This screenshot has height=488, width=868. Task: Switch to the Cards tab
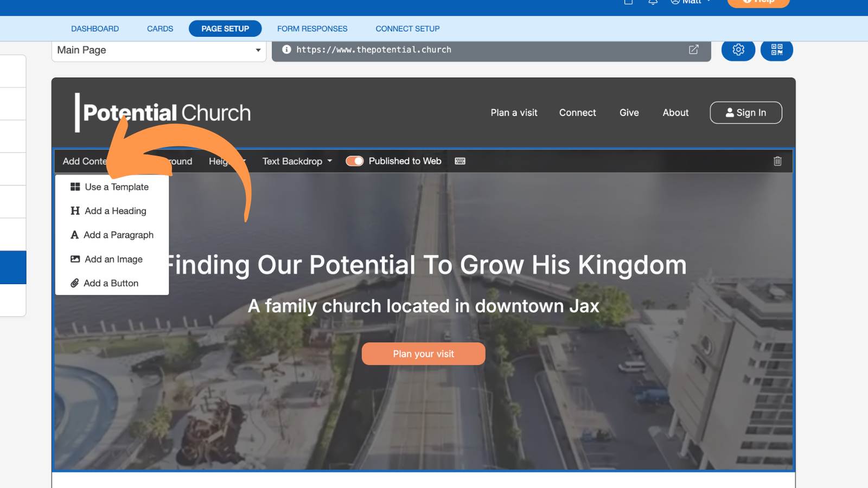point(160,29)
